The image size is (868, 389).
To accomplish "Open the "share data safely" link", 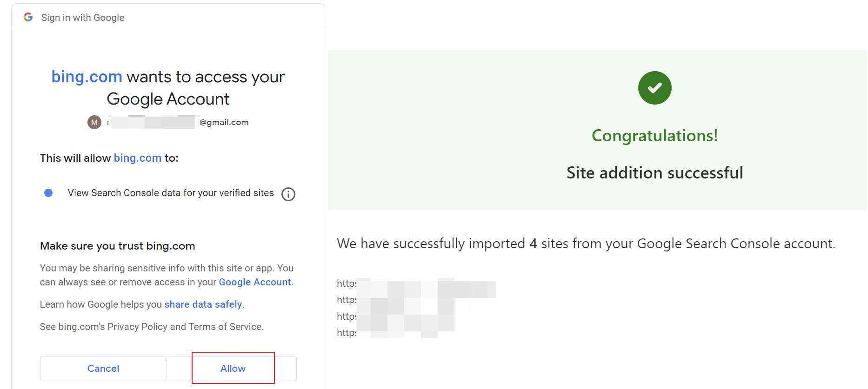I will [x=203, y=304].
